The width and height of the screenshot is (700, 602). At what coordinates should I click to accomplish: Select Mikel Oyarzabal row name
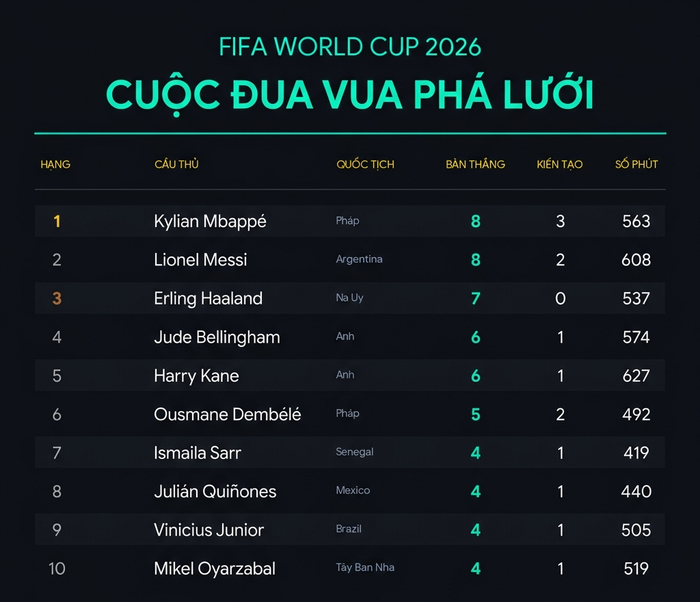(215, 569)
